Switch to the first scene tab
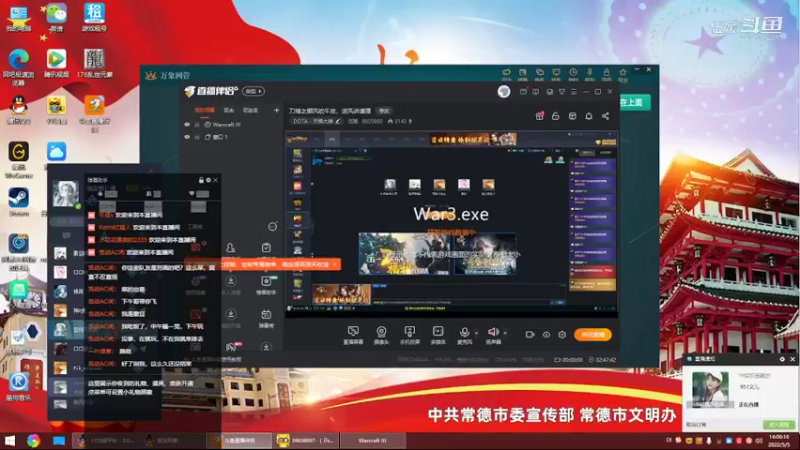This screenshot has width=800, height=450. [205, 110]
